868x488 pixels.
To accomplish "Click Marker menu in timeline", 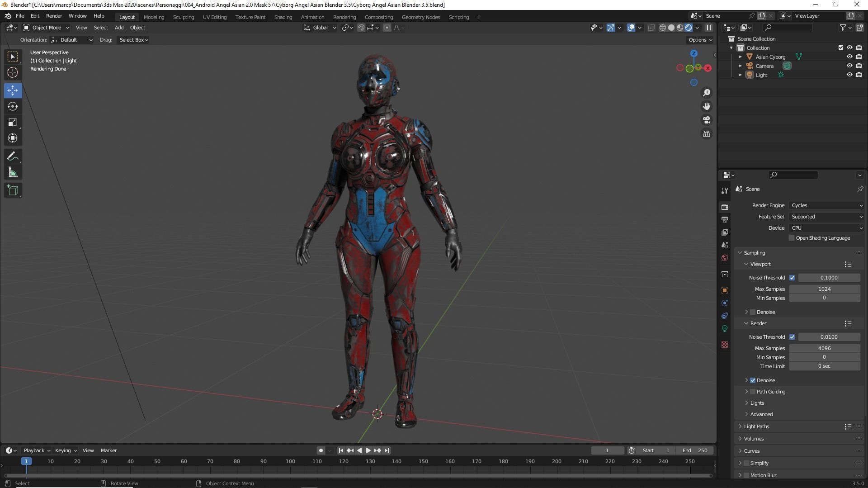I will click(108, 450).
